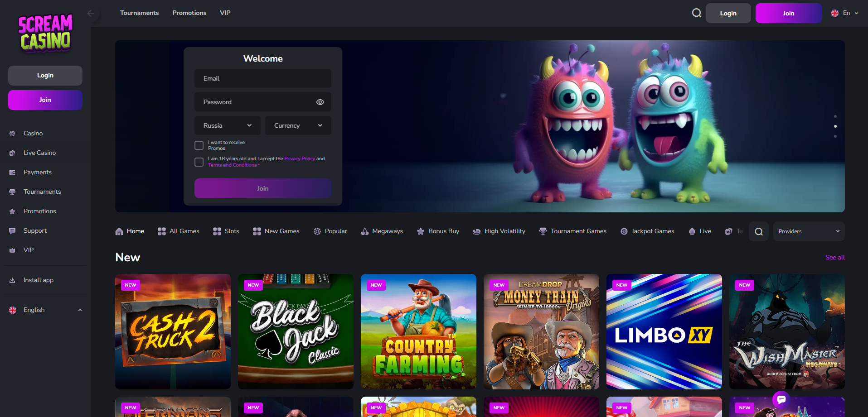Open the Privacy Policy link
Viewport: 868px width, 417px height.
(300, 159)
